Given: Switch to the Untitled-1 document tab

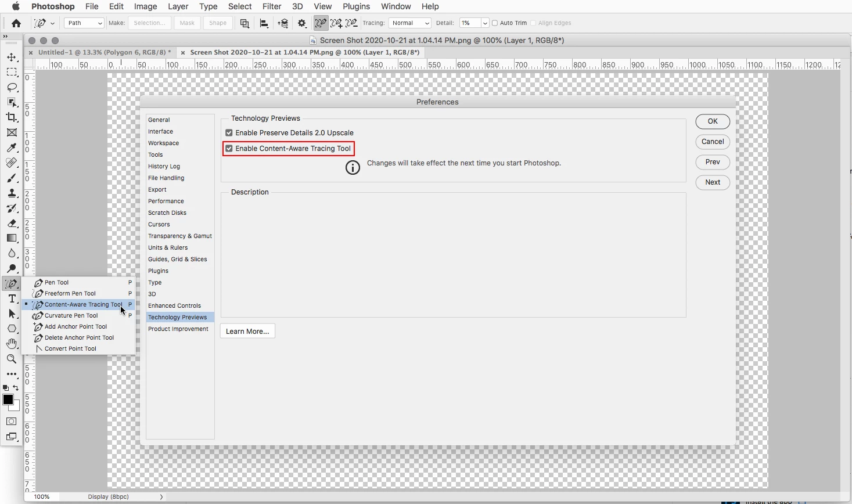Looking at the screenshot, I should point(105,52).
